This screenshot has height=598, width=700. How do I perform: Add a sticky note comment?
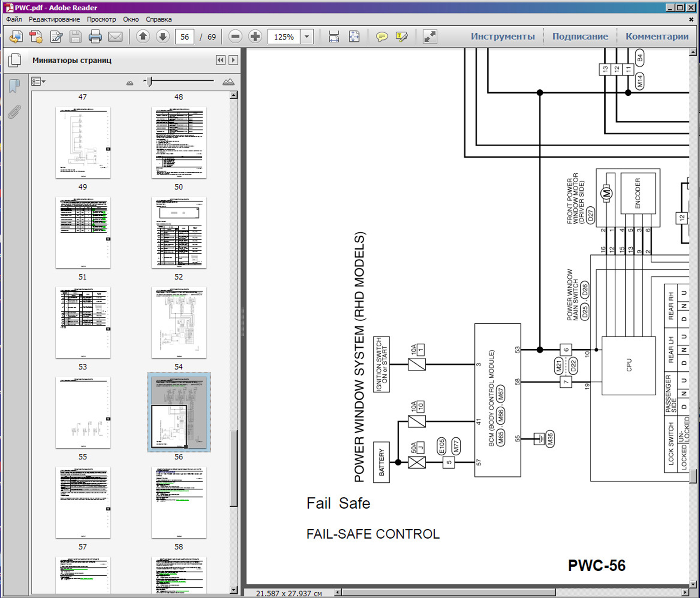click(x=382, y=37)
